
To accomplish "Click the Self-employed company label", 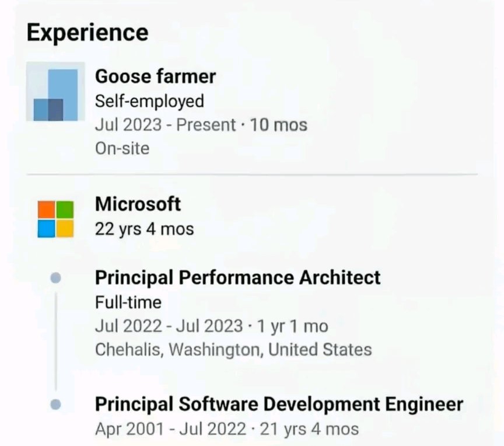I will click(149, 102).
